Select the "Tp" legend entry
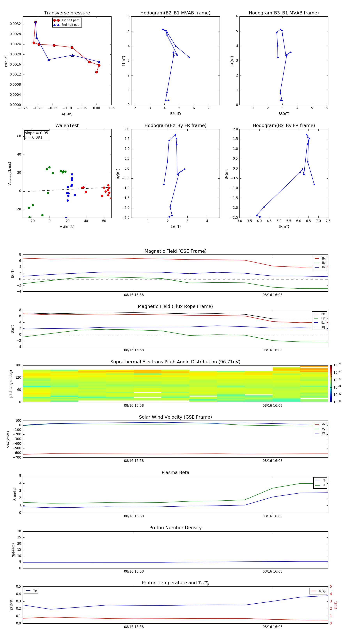Screen dimensions: 351x644 [x=31, y=591]
